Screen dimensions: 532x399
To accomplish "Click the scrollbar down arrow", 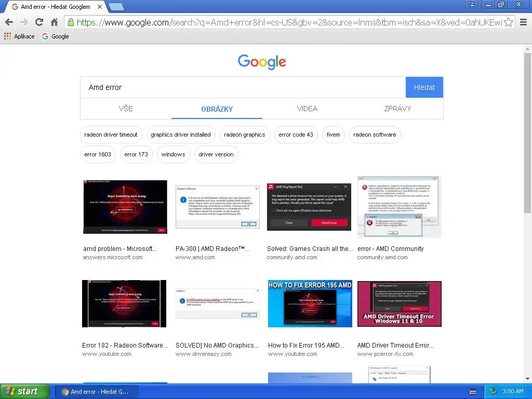I will point(527,379).
